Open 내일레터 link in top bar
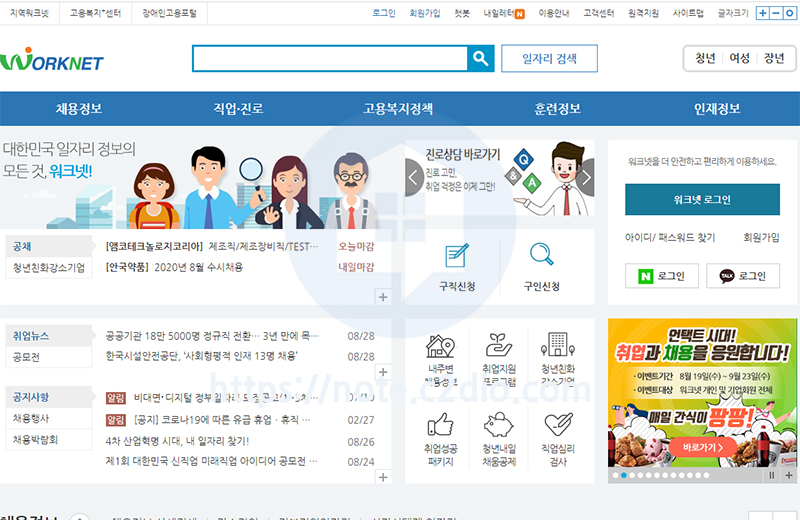The height and width of the screenshot is (520, 800). [504, 13]
